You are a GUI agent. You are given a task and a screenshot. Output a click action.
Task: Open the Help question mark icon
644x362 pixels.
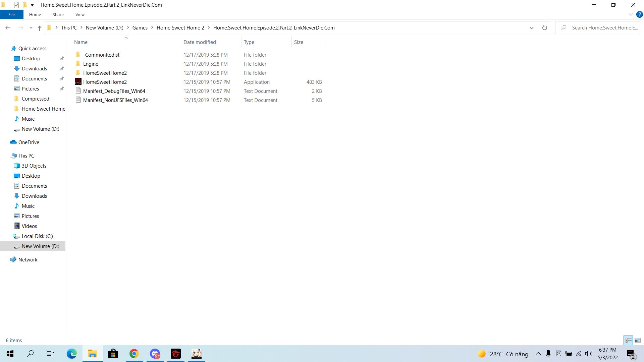point(639,14)
